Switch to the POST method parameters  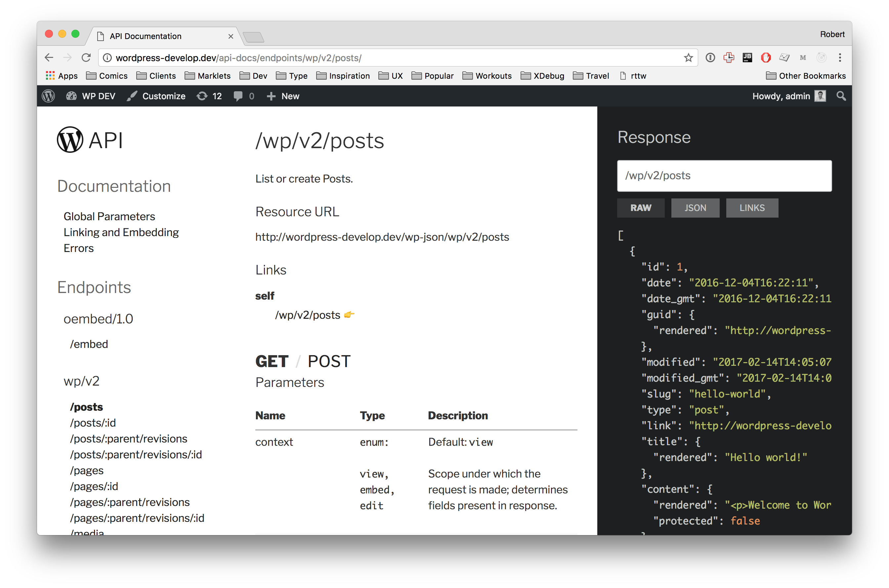[329, 361]
